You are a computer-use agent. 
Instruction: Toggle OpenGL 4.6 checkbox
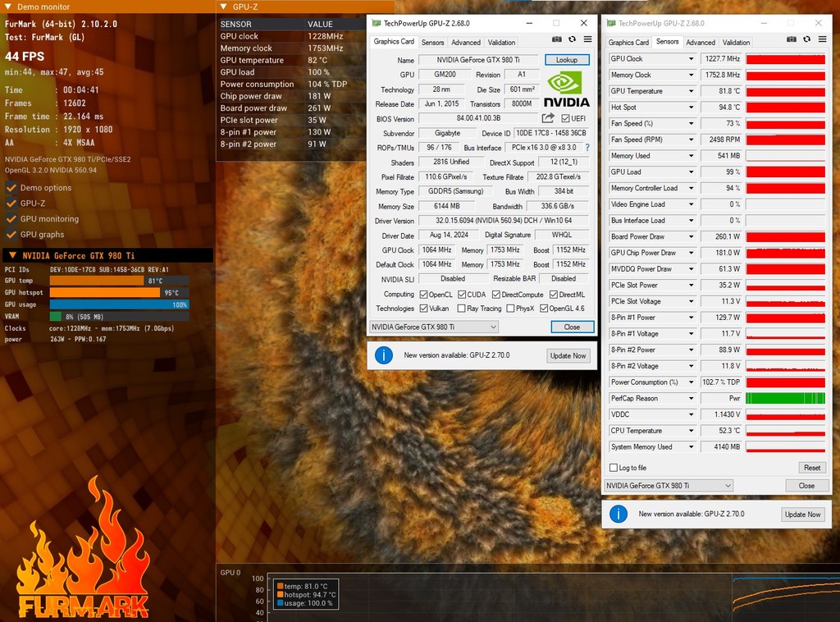coord(544,309)
